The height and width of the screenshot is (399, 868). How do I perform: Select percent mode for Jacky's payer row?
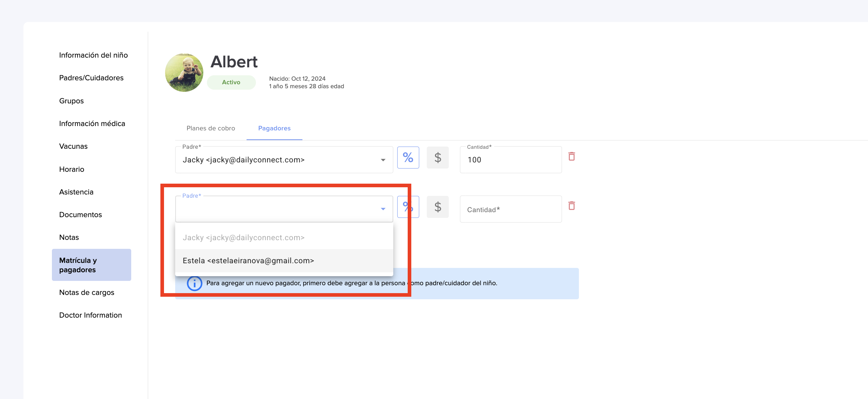[x=408, y=157]
